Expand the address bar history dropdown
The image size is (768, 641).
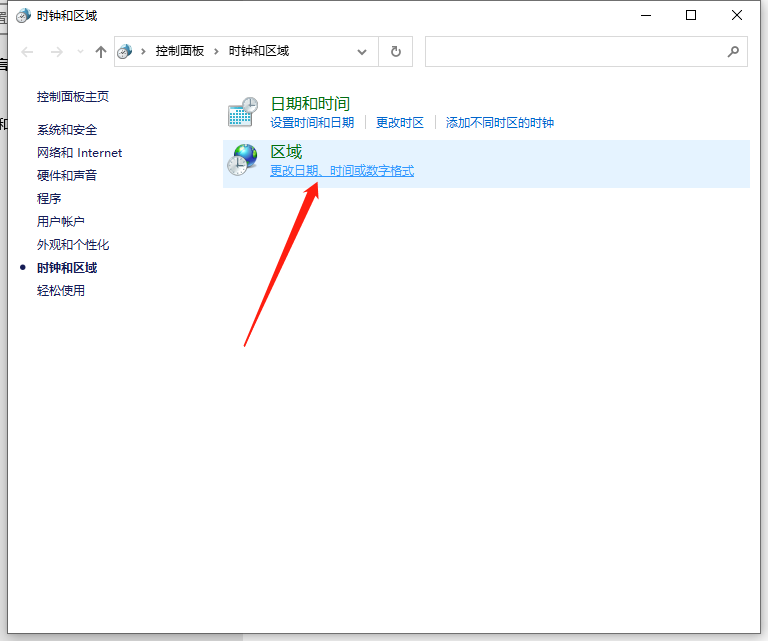coord(362,51)
